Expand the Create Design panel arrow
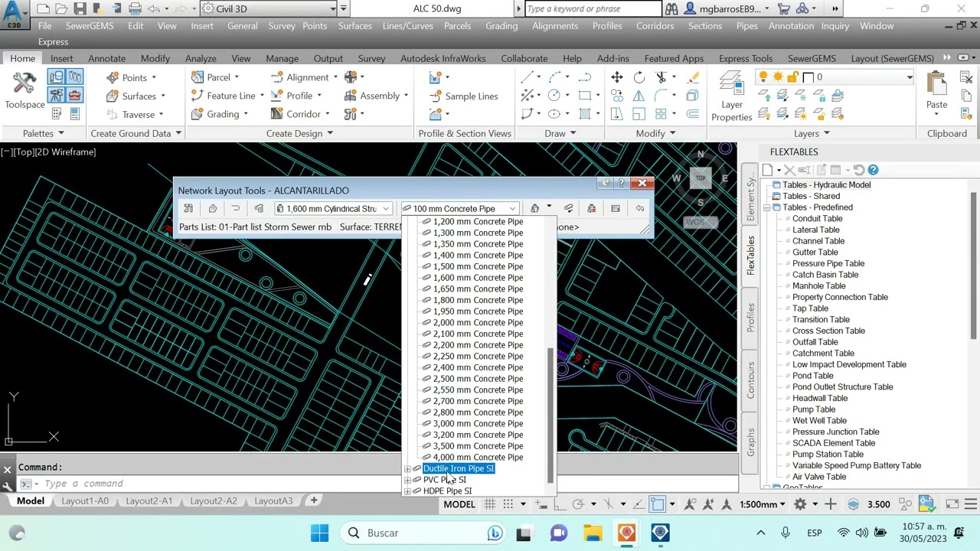This screenshot has width=980, height=551. 330,133
